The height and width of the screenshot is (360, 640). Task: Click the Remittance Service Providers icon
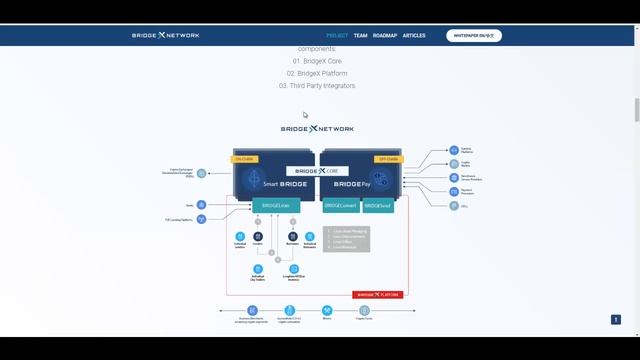454,178
